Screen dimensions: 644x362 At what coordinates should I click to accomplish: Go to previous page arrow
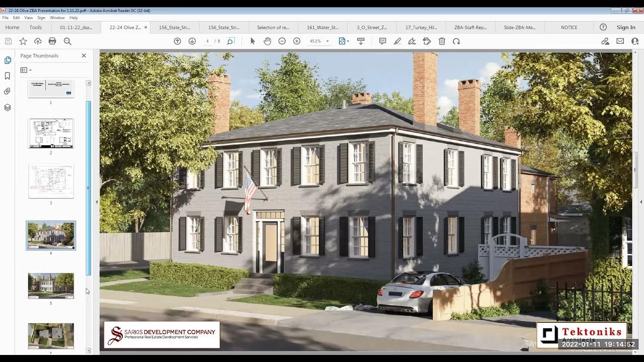[x=178, y=41]
